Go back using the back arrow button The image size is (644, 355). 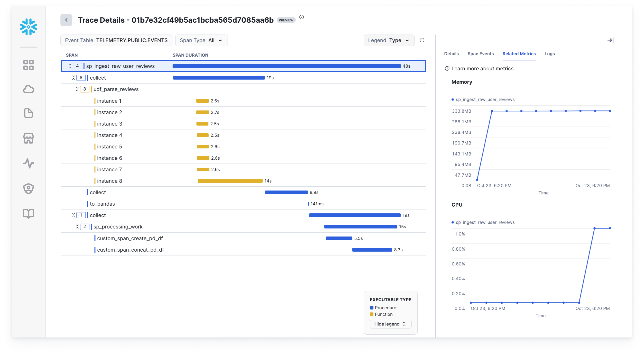pyautogui.click(x=66, y=20)
